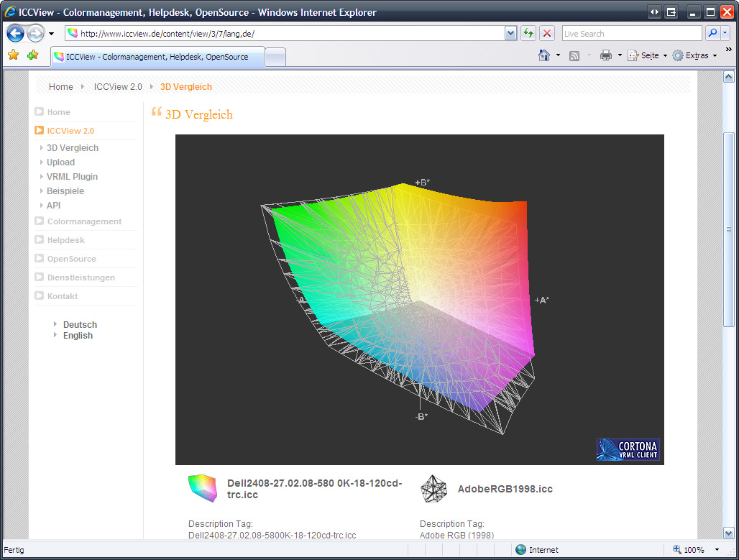The image size is (739, 560).
Task: Open the zoom level 100% dropdown
Action: coord(717,550)
